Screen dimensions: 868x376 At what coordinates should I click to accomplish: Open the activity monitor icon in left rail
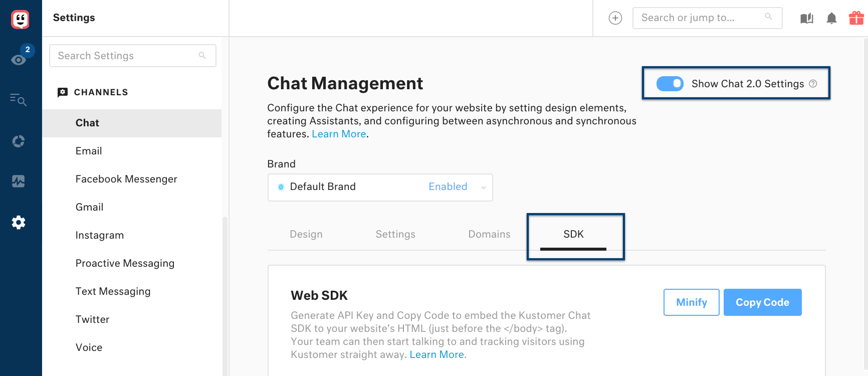coord(19,181)
